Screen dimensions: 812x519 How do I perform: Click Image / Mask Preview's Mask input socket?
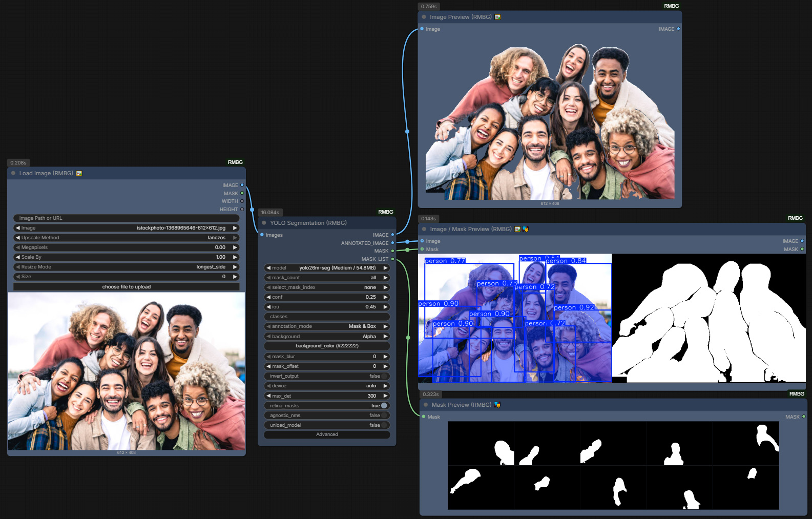coord(422,249)
